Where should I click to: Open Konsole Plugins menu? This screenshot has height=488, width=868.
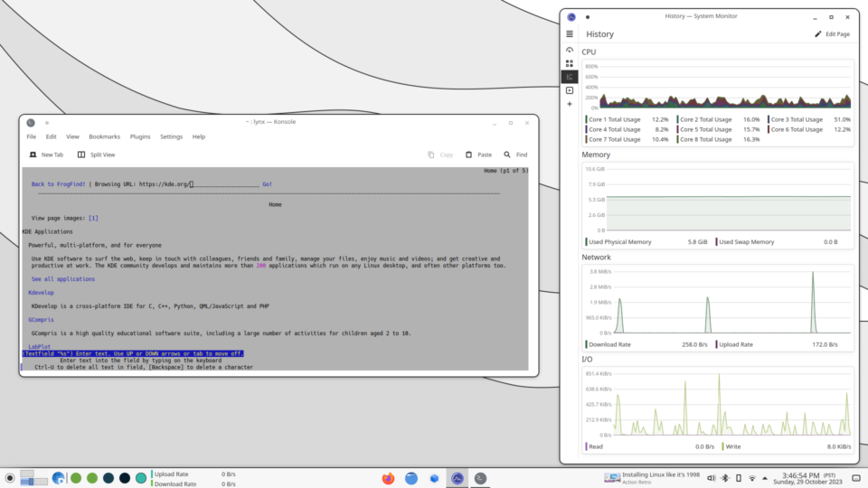tap(140, 136)
